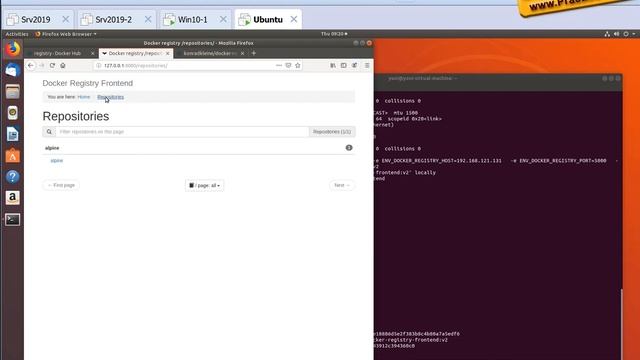The image size is (640, 360).
Task: Switch to the konradkleine/docker browser tab
Action: [x=209, y=53]
